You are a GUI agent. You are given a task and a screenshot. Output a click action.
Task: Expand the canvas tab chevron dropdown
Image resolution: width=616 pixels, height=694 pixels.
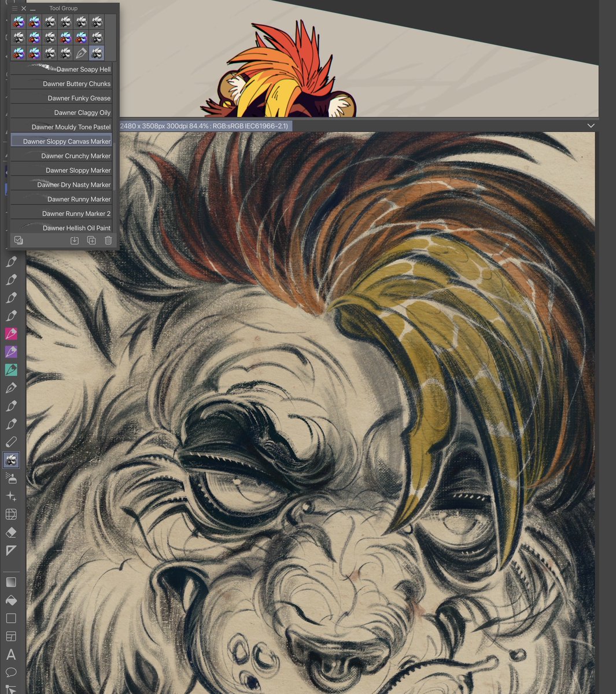click(x=591, y=125)
